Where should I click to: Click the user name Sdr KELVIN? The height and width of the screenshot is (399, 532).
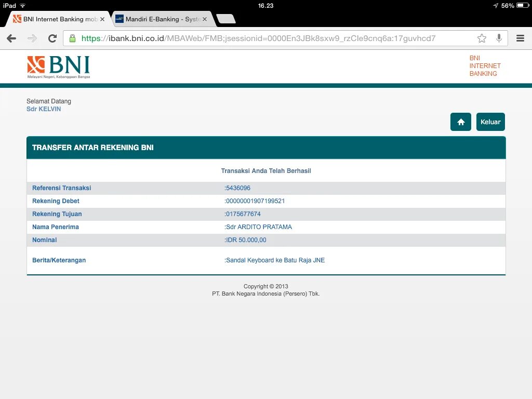click(x=44, y=109)
